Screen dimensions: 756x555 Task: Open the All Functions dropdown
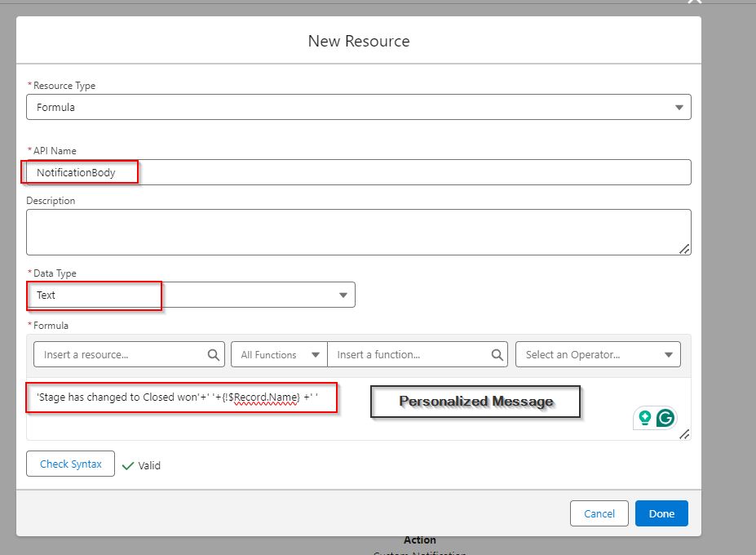coord(279,354)
